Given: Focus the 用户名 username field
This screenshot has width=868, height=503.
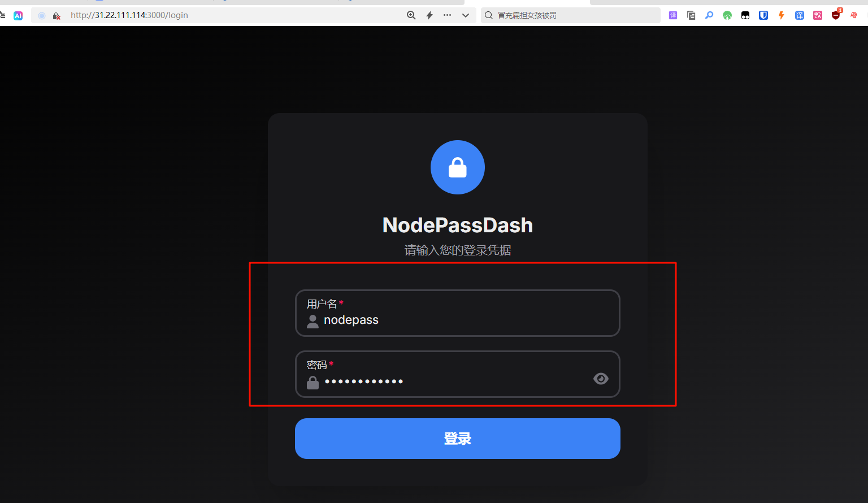Looking at the screenshot, I should click(x=458, y=313).
